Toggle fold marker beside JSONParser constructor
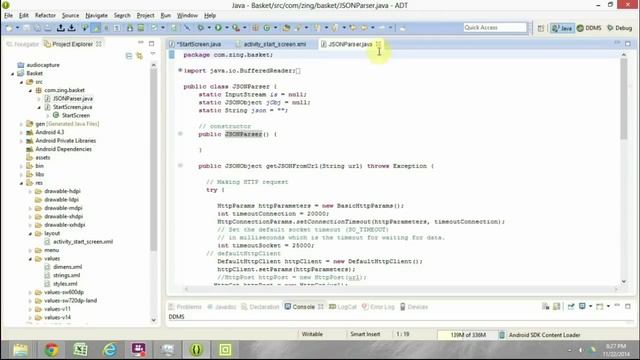The height and width of the screenshot is (360, 640). pyautogui.click(x=180, y=133)
